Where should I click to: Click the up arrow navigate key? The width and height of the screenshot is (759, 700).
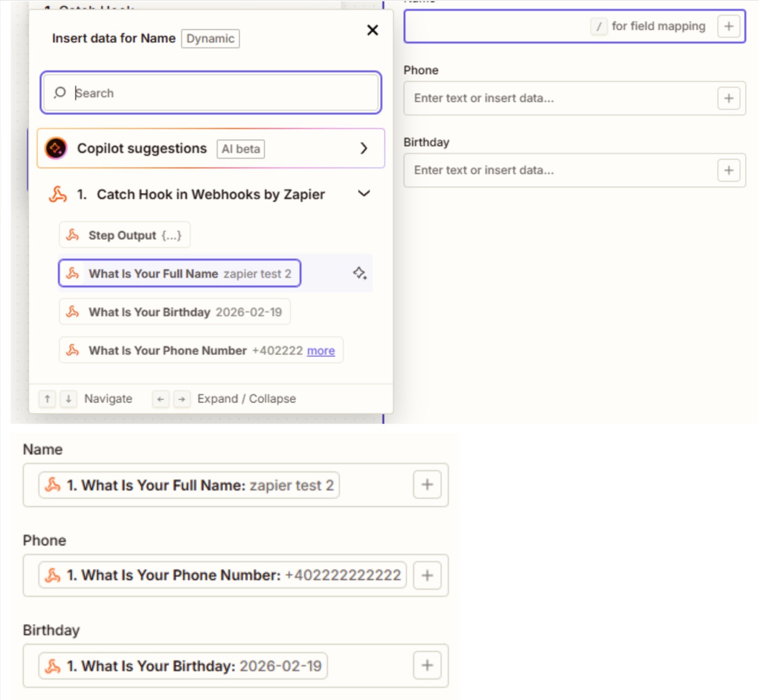tap(47, 399)
